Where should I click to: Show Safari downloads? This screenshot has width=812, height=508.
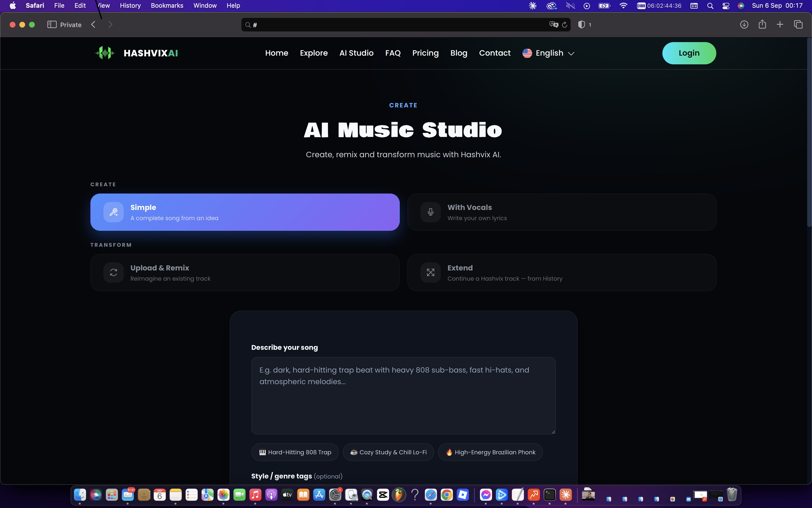click(x=744, y=24)
